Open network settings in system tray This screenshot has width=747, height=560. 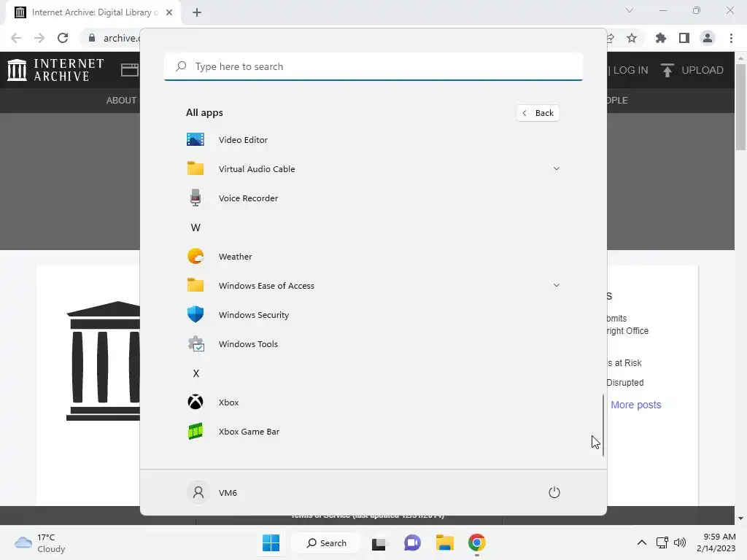coord(662,542)
